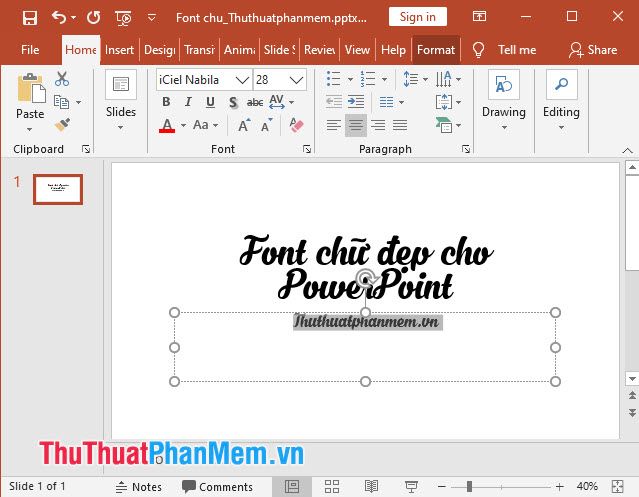This screenshot has width=639, height=497.
Task: Open the View tab
Action: point(357,50)
